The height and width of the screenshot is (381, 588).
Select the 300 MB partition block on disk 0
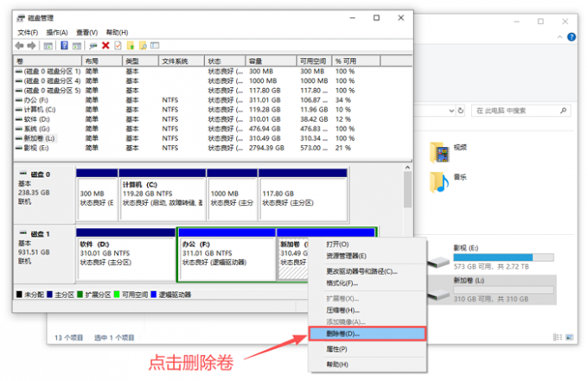click(97, 194)
